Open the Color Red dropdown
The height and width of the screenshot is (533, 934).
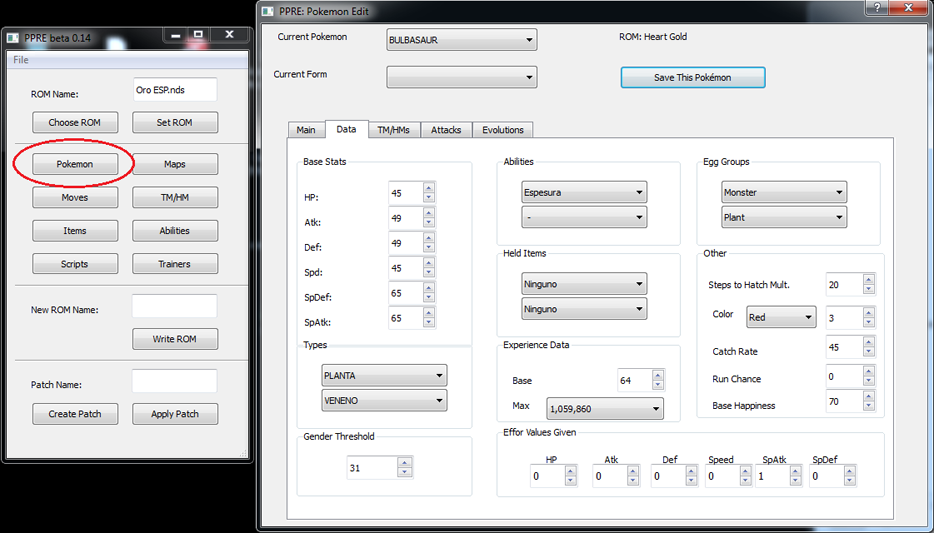coord(781,318)
